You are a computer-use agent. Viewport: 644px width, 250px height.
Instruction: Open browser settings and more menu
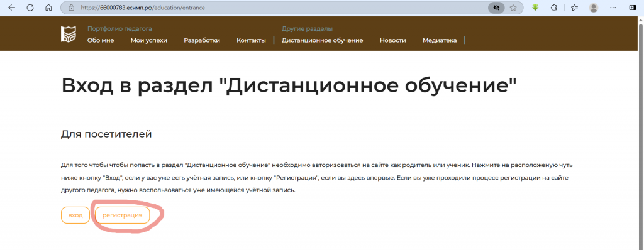pos(613,8)
